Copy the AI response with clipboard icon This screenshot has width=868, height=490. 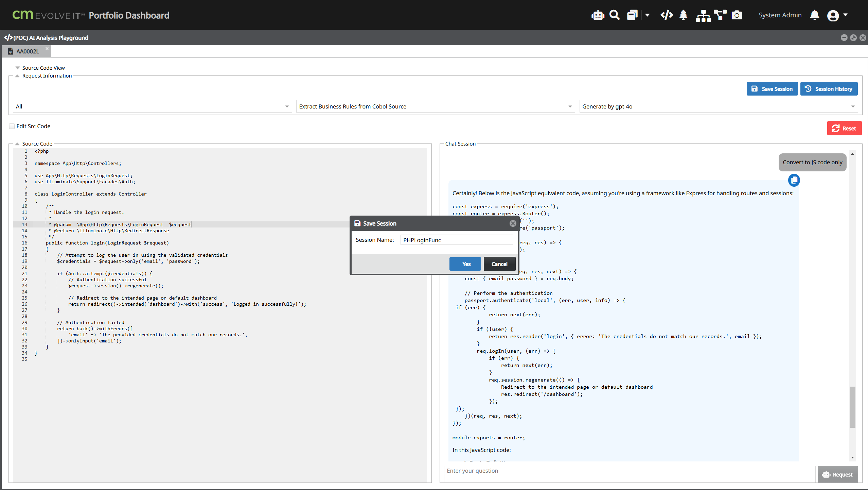[794, 180]
